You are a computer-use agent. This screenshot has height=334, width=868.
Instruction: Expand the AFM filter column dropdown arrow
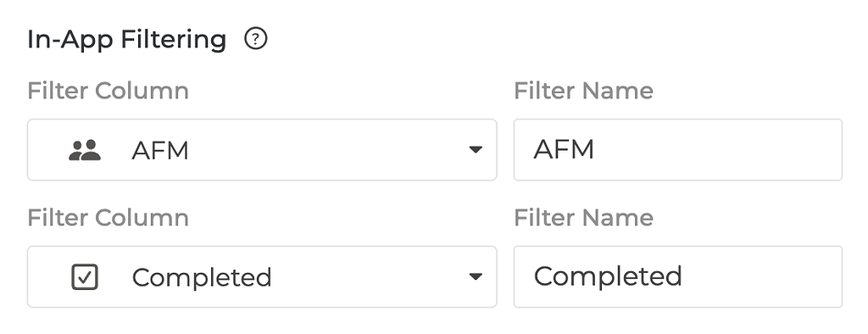(x=475, y=149)
